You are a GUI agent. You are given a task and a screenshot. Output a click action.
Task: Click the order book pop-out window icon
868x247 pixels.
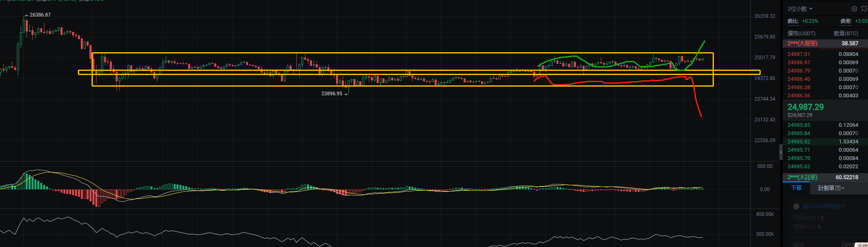[x=863, y=9]
